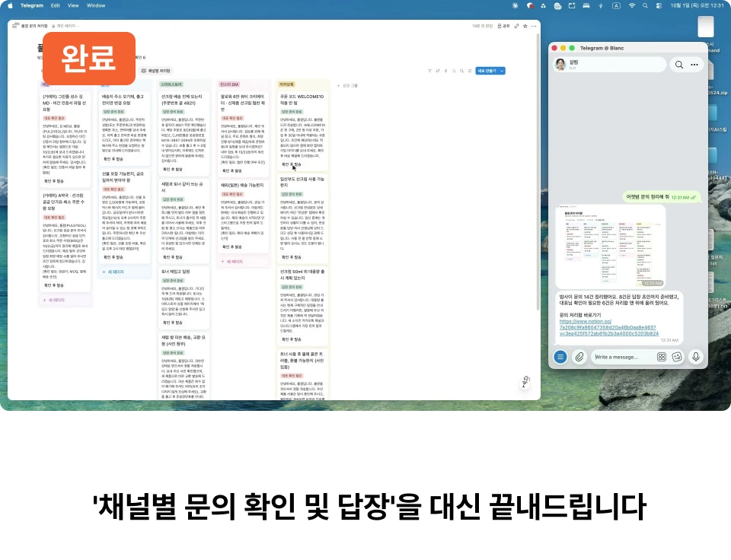
Task: Click the Telegram paperclip attach icon
Action: pos(579,357)
